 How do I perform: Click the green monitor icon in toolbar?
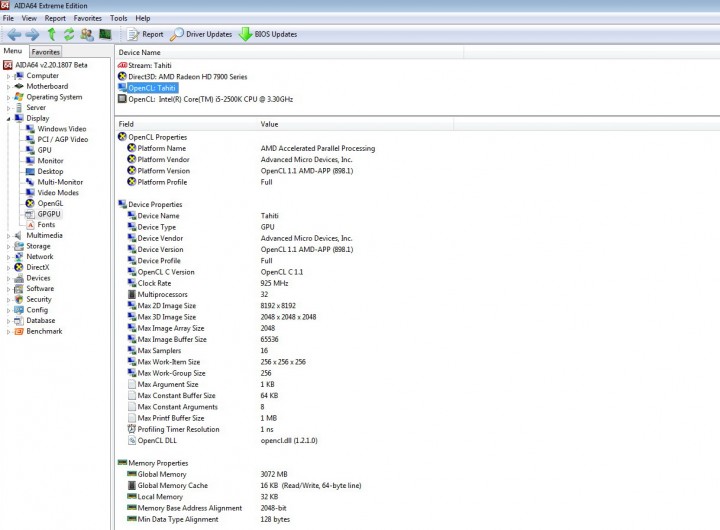pyautogui.click(x=105, y=34)
